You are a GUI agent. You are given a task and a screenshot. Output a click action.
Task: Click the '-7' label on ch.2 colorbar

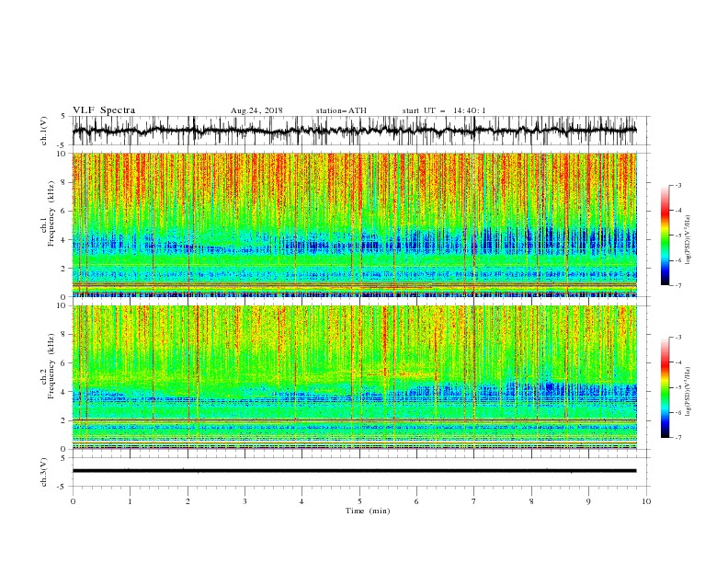(677, 438)
